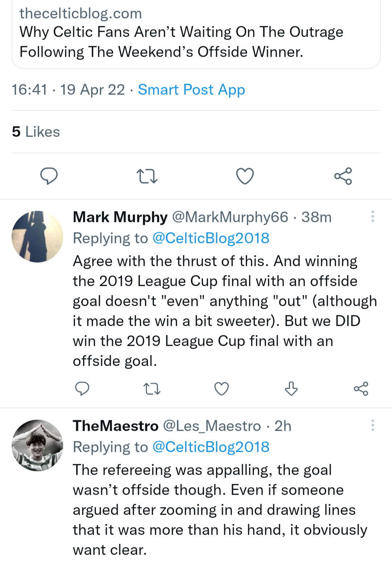Tap @CelticBlog2018 mention in TheMaestro's reply
The width and height of the screenshot is (392, 568).
[211, 447]
